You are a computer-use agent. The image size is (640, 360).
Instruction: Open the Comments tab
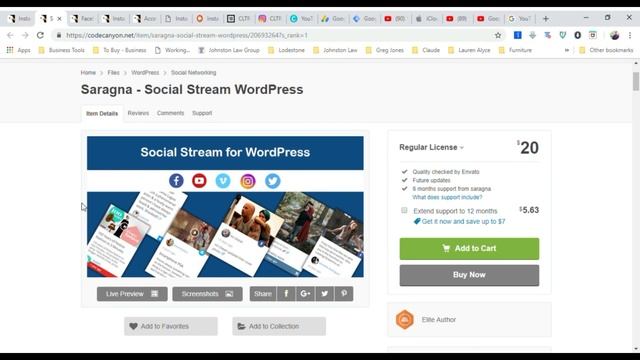coord(170,113)
